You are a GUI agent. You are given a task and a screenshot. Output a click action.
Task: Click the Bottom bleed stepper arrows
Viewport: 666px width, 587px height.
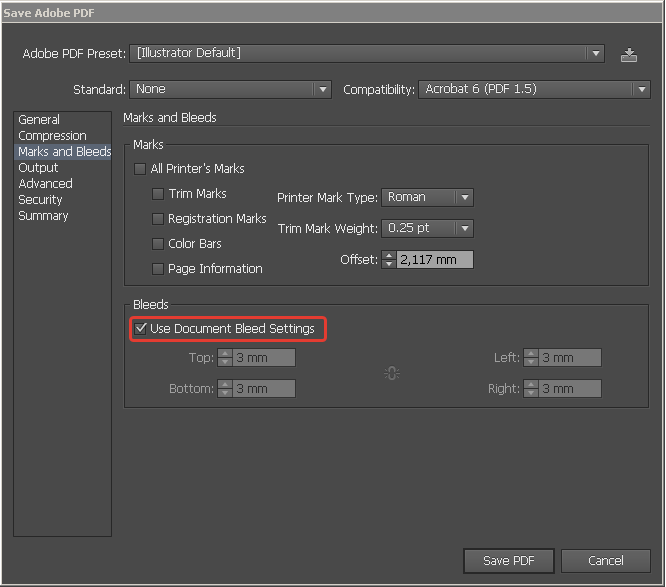pyautogui.click(x=225, y=389)
